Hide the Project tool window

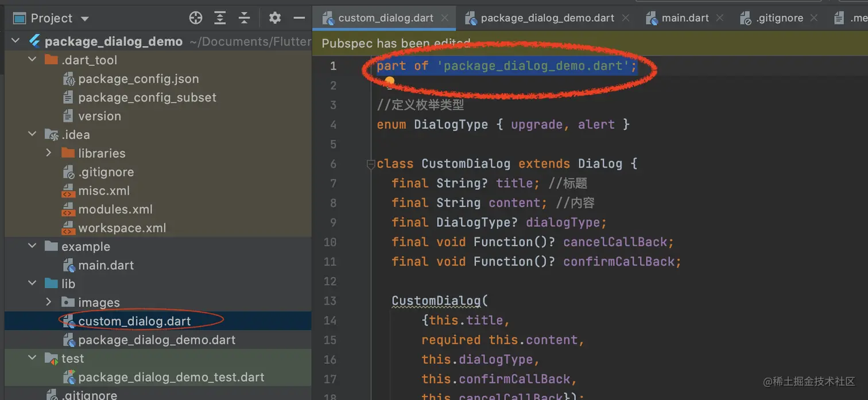coord(299,18)
